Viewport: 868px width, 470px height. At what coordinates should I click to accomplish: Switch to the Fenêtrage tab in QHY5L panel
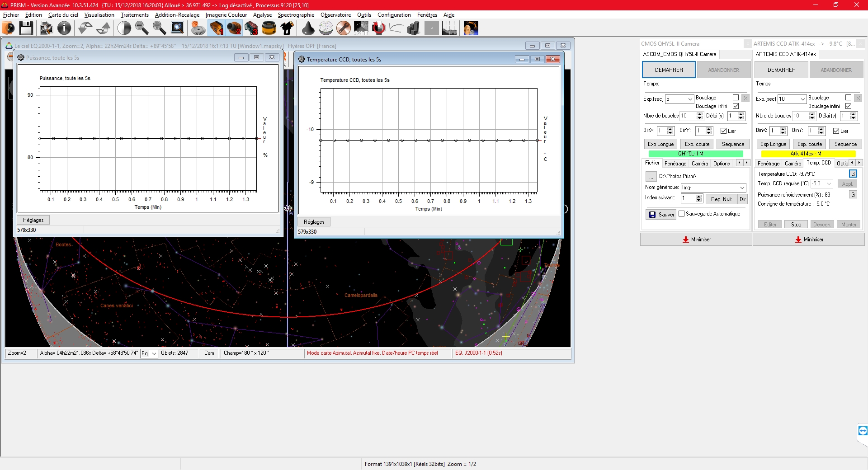[675, 164]
